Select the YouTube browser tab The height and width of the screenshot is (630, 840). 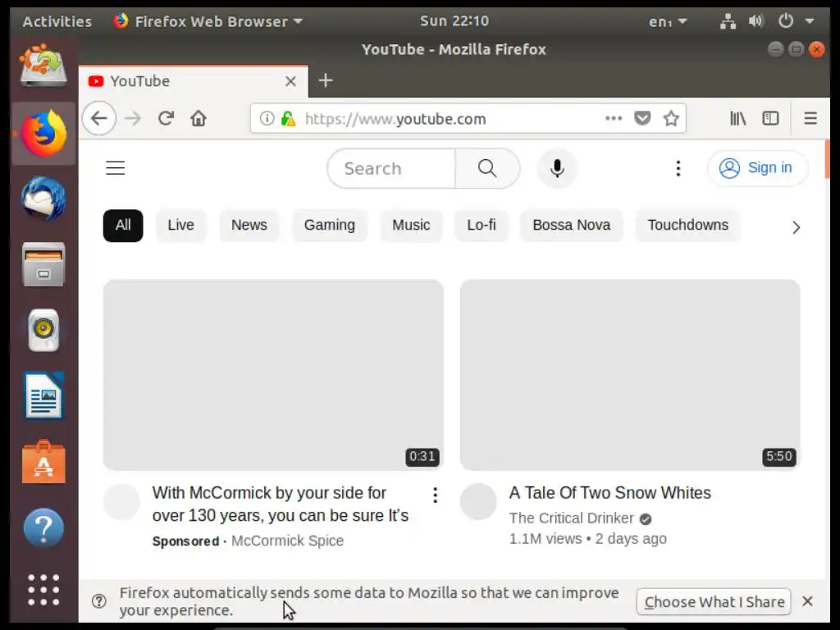point(193,81)
